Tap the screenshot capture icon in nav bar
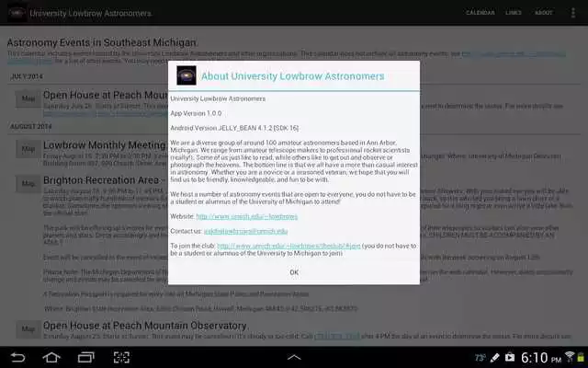Image resolution: width=588 pixels, height=368 pixels. pyautogui.click(x=121, y=357)
